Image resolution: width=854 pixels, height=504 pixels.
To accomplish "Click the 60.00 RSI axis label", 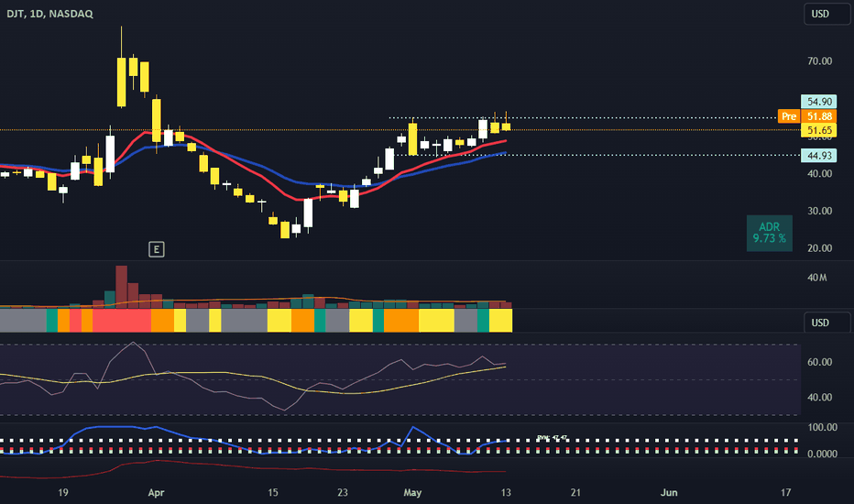I will click(x=820, y=362).
